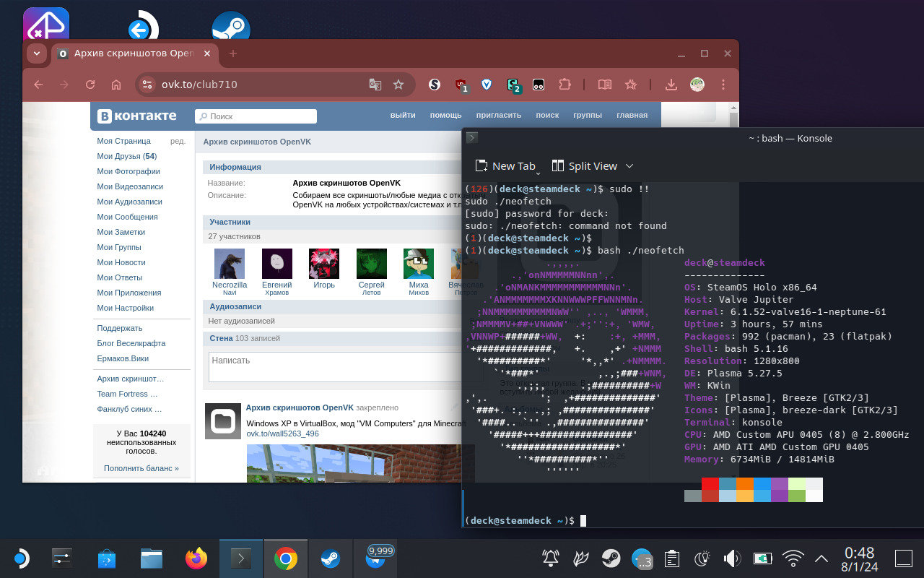
Task: Expand hidden system tray icons
Action: [821, 558]
